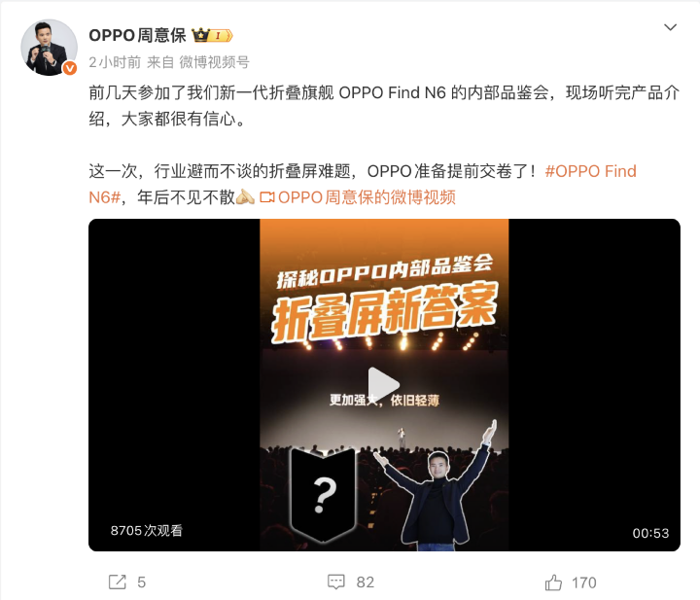Click the video camera icon before link

pos(267,197)
